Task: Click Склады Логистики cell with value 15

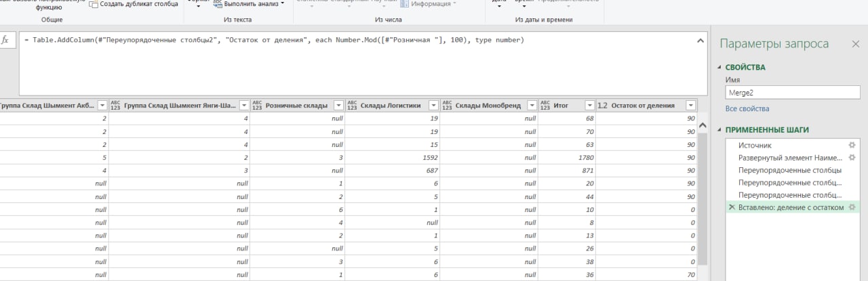Action: (393, 144)
